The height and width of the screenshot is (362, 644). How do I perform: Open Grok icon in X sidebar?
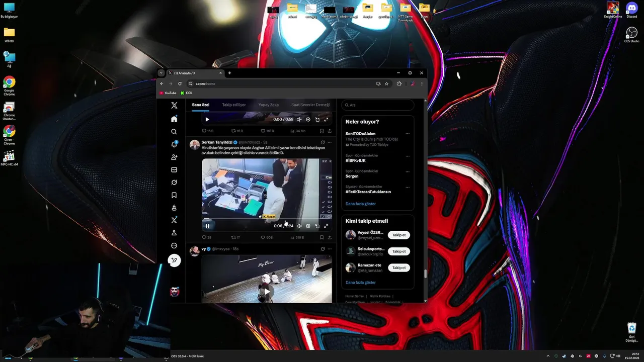(174, 183)
